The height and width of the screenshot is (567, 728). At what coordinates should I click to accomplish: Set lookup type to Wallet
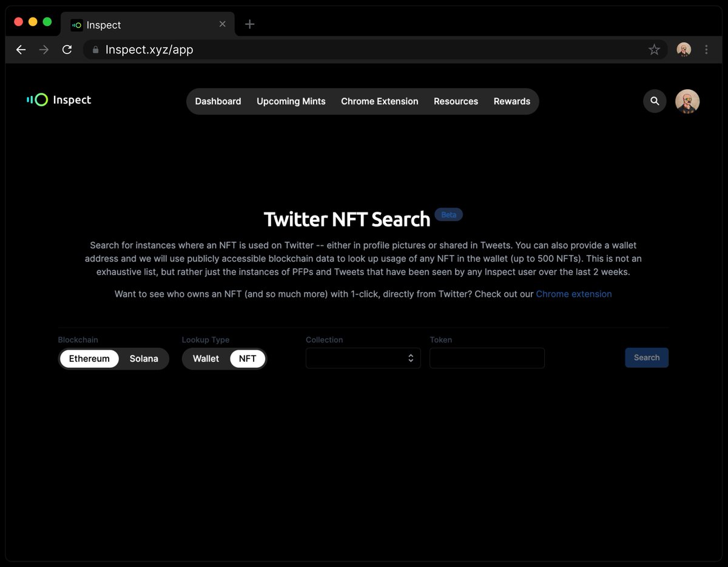point(206,359)
